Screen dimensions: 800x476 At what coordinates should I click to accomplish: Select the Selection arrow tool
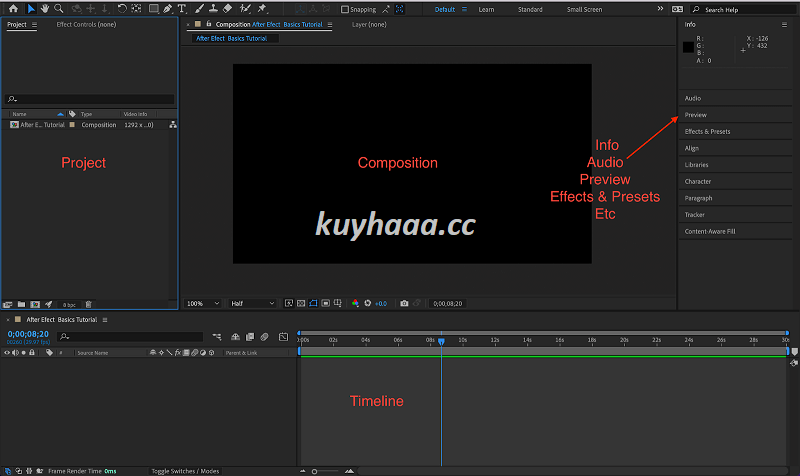[31, 9]
